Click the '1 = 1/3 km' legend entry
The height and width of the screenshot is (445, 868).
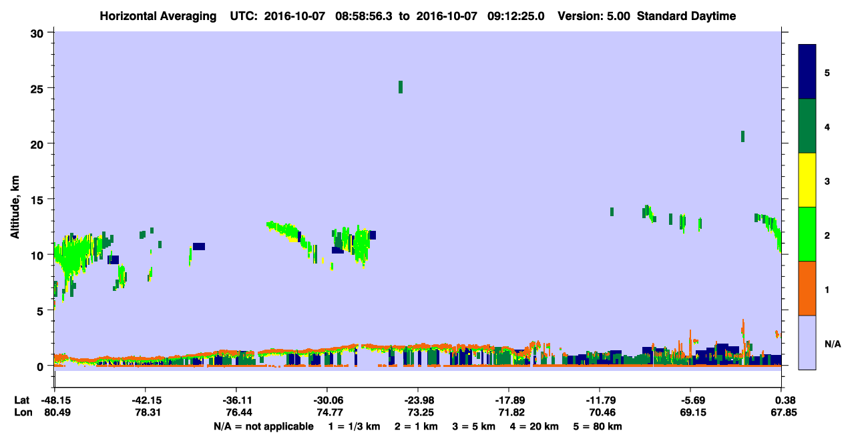tap(354, 426)
